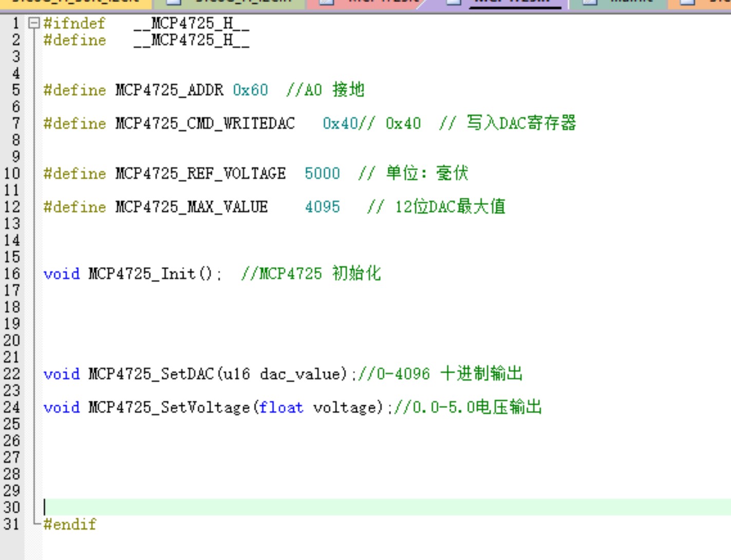The height and width of the screenshot is (560, 731).
Task: Click the "12位DAC最大值" comment
Action: point(450,207)
